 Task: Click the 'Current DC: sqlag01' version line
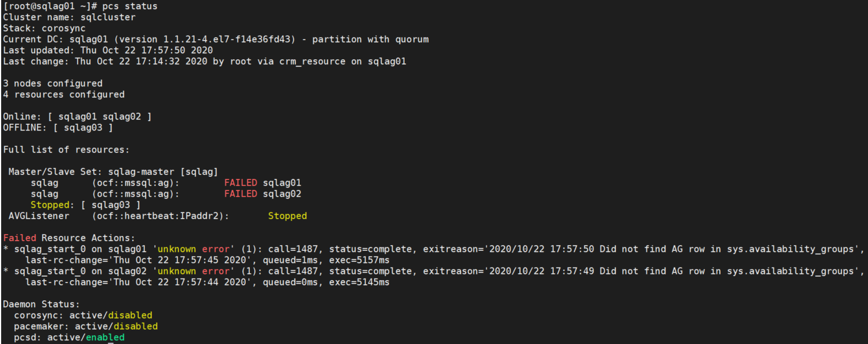click(216, 39)
